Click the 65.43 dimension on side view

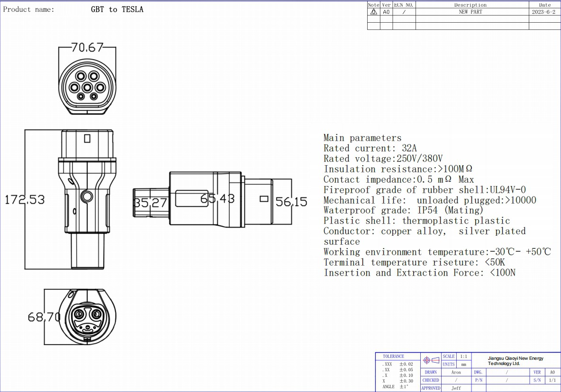tap(217, 199)
